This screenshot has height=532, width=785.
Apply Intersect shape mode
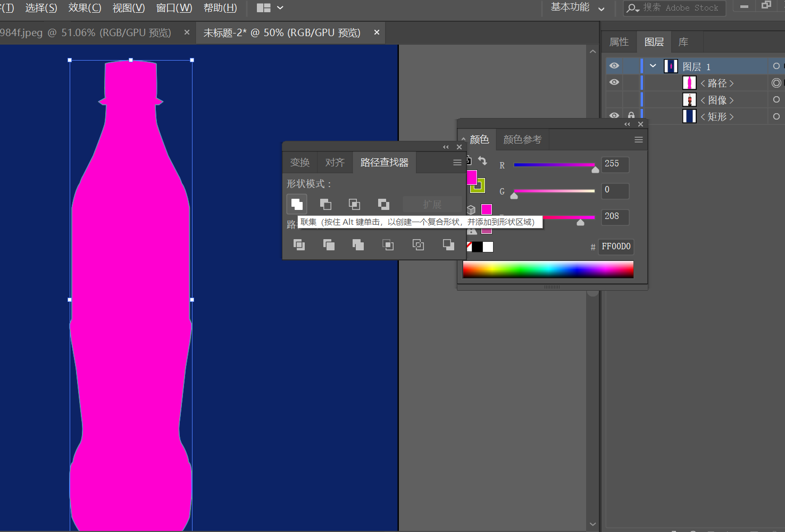tap(354, 204)
